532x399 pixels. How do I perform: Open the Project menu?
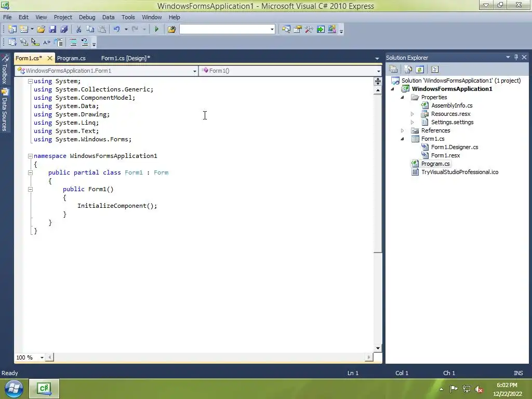[x=63, y=17]
